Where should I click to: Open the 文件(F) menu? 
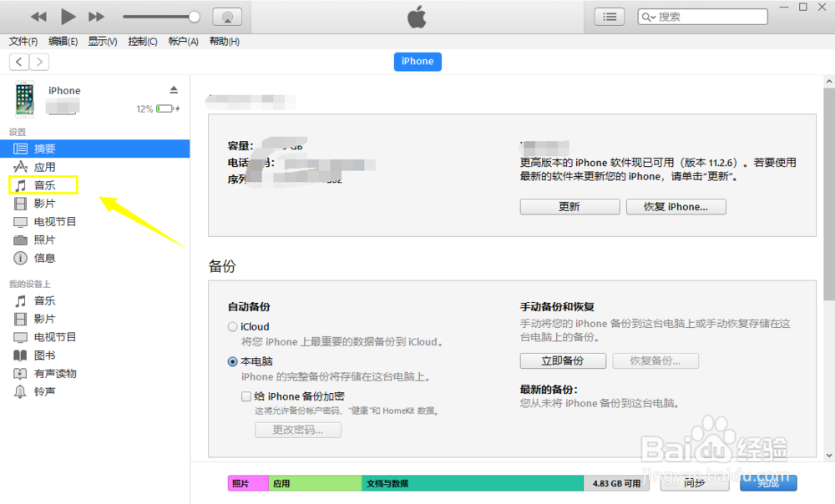(23, 42)
